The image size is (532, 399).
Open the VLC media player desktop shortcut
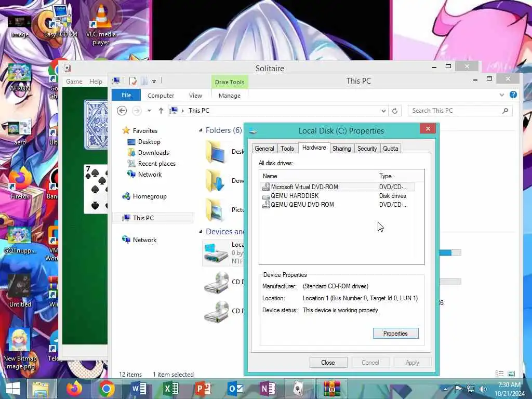(101, 24)
